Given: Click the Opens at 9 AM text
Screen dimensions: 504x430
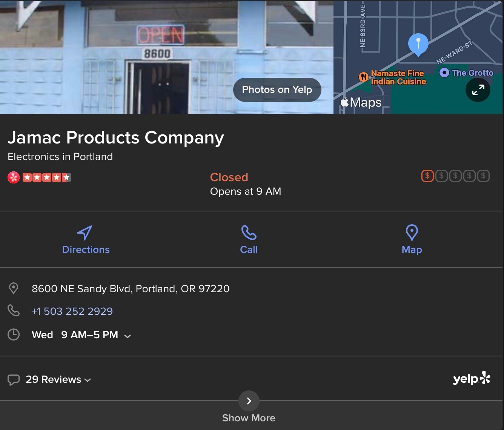Looking at the screenshot, I should click(x=246, y=191).
